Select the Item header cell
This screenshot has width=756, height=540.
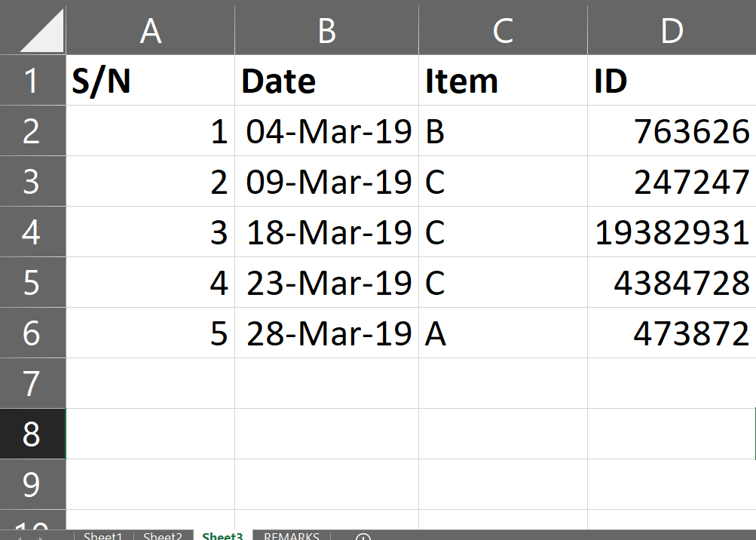click(x=503, y=81)
